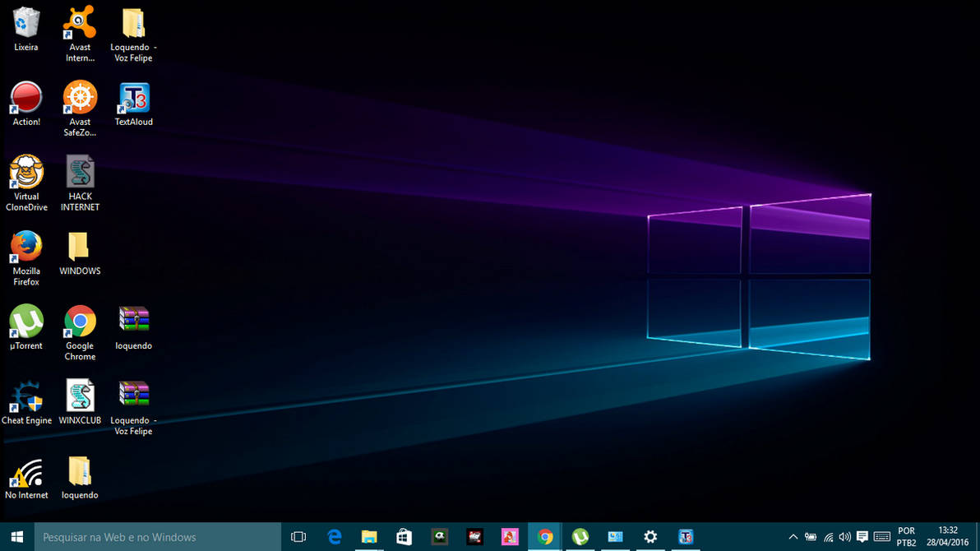Switch to Google Chrome in the taskbar
The image size is (980, 551).
[545, 537]
